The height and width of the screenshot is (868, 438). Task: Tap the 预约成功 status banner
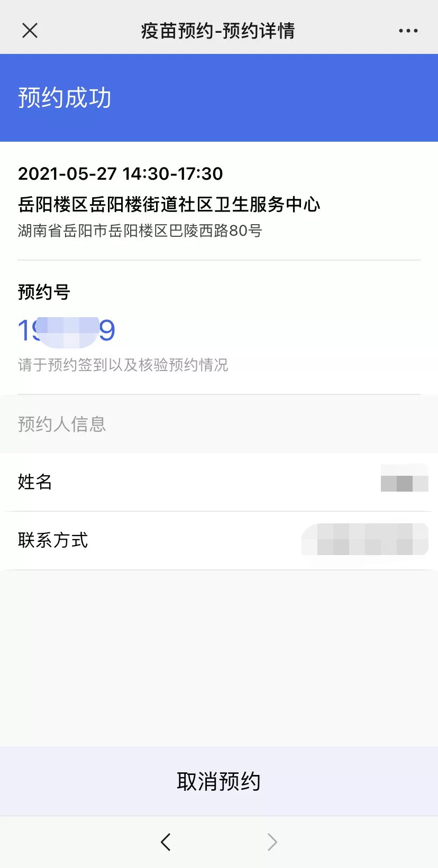(x=65, y=98)
